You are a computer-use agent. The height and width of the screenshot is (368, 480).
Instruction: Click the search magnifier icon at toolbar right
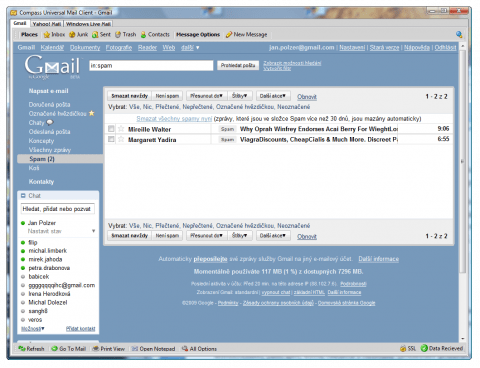(x=459, y=34)
